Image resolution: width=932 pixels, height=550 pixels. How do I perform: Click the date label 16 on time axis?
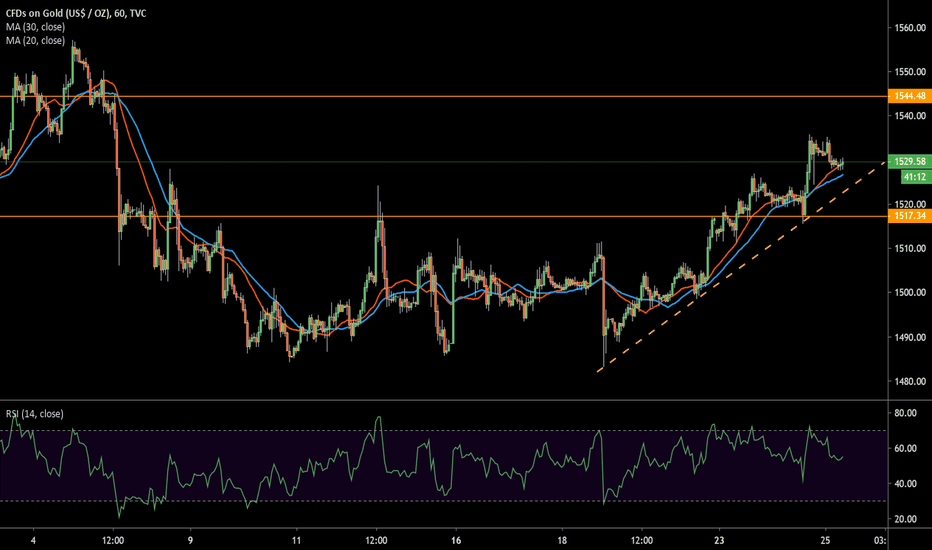[x=456, y=540]
